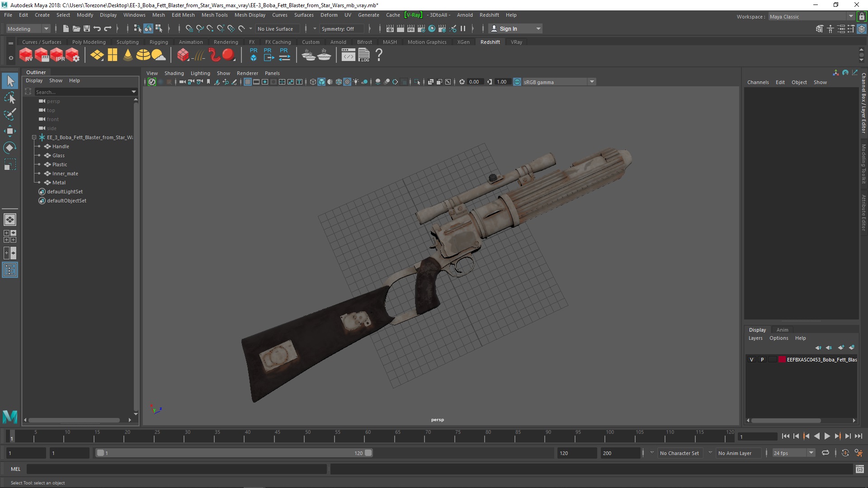This screenshot has width=868, height=488.
Task: Toggle select camera icon in viewport toolbar
Action: coord(182,82)
